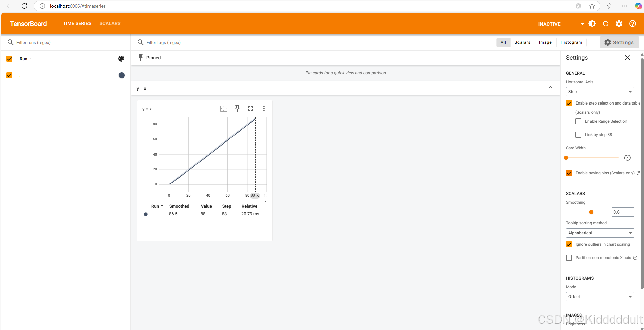Click the fit-to-data icon on the chart
The height and width of the screenshot is (330, 644).
(x=223, y=109)
